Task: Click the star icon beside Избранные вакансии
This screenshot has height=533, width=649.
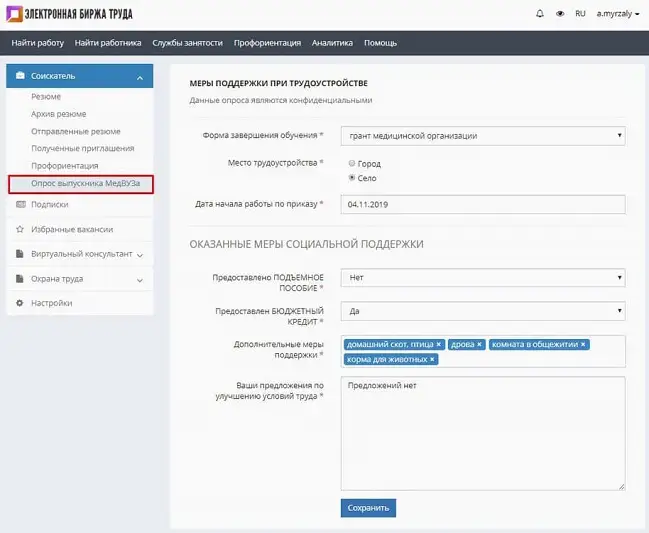Action: point(20,229)
